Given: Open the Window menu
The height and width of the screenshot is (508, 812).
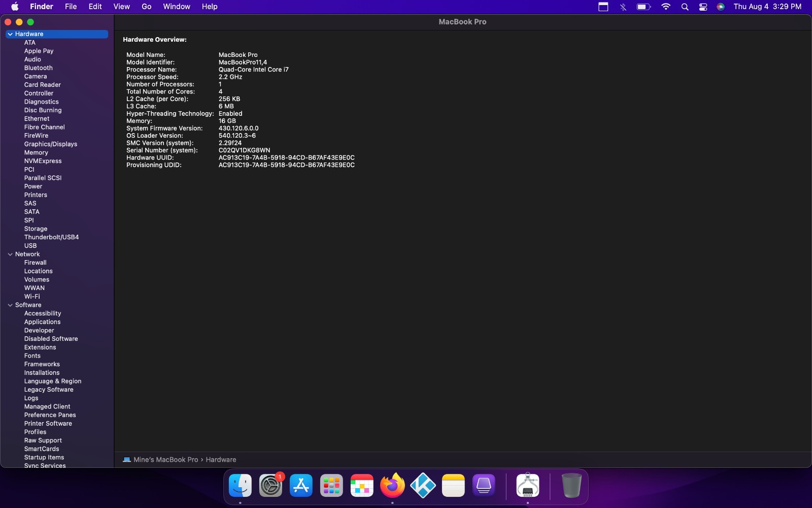Looking at the screenshot, I should click(177, 7).
